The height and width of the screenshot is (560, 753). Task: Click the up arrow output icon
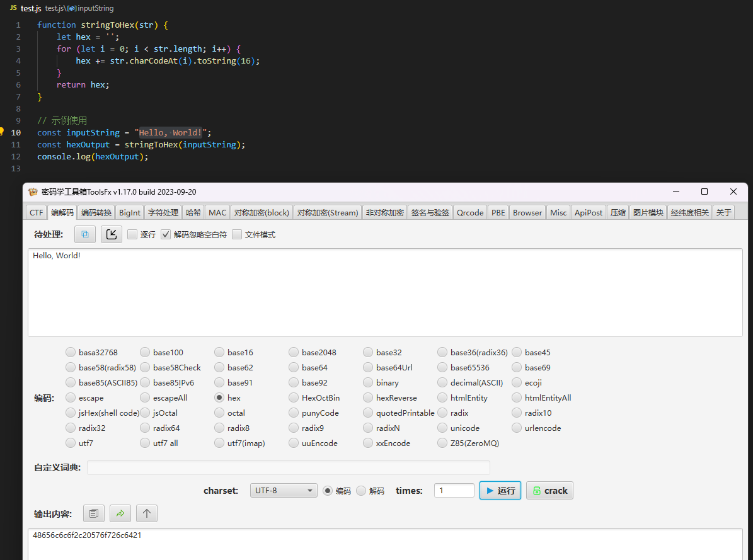(147, 513)
